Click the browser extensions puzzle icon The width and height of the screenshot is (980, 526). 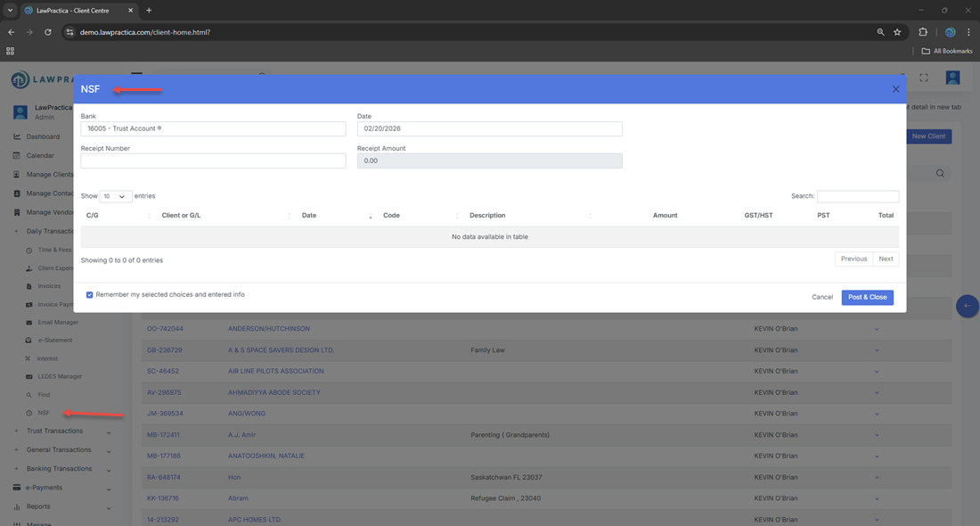pos(923,32)
